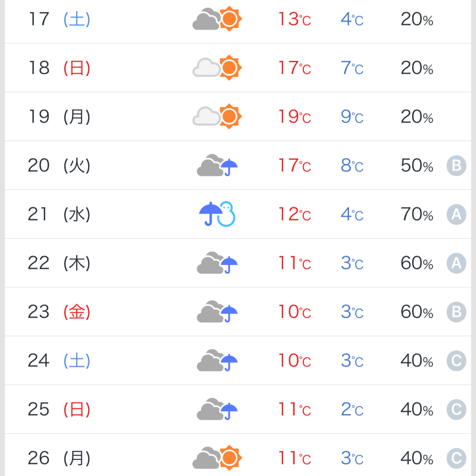
Task: Click the reliability A badge on the 22nd
Action: coord(456,263)
